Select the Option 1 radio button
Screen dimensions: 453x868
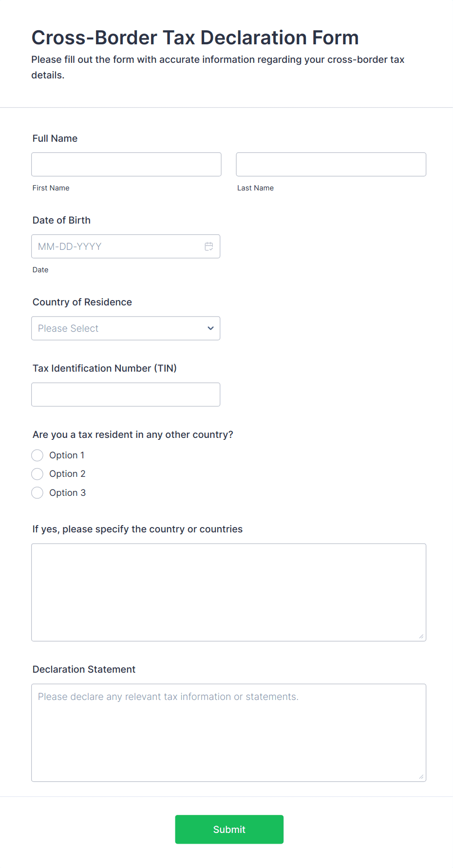pos(38,455)
